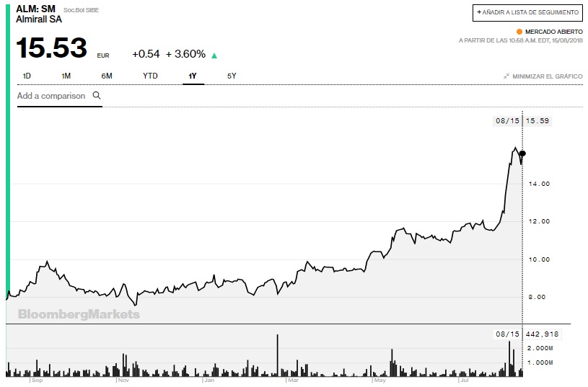The width and height of the screenshot is (588, 387).
Task: Click the ALM: SM ticker heading
Action: point(35,8)
